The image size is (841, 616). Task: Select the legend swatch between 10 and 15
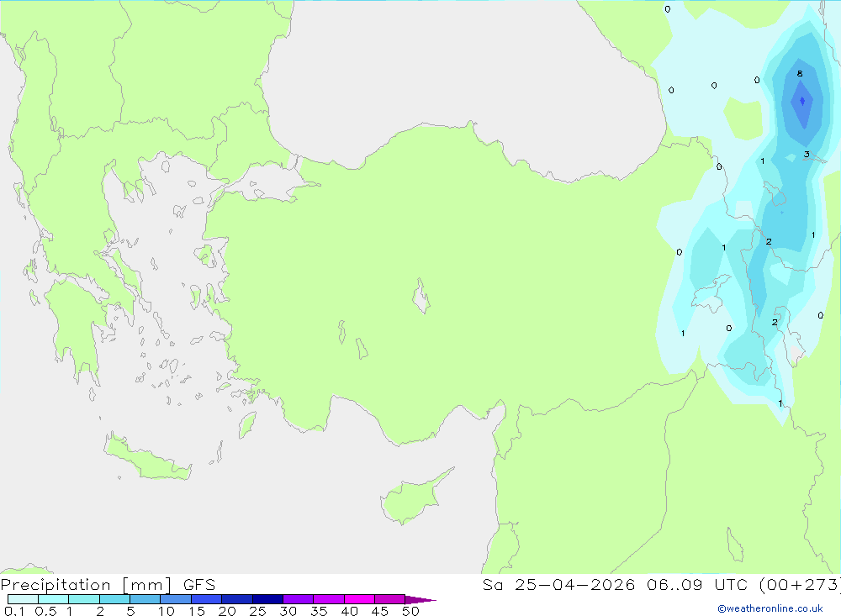[176, 599]
